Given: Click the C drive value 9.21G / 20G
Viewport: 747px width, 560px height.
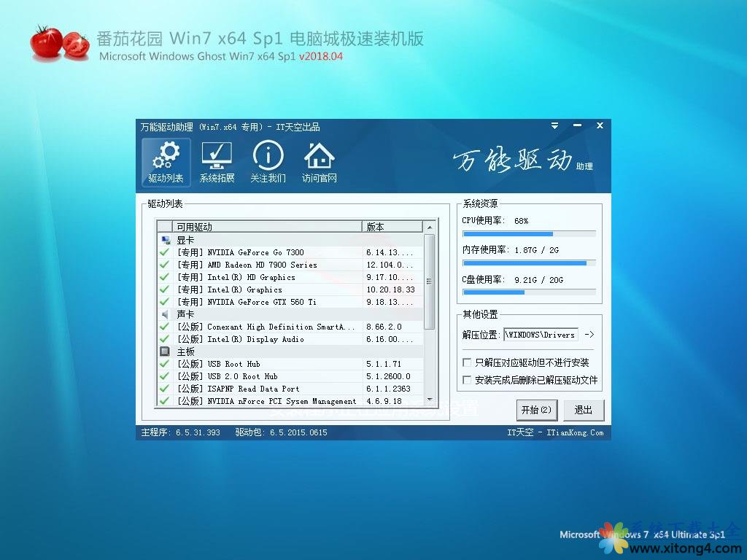Looking at the screenshot, I should click(x=538, y=280).
